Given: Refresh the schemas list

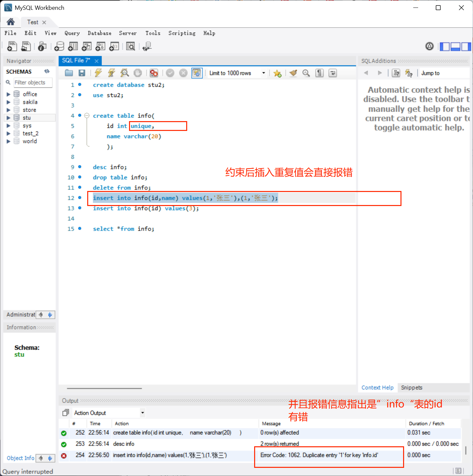Looking at the screenshot, I should [47, 71].
